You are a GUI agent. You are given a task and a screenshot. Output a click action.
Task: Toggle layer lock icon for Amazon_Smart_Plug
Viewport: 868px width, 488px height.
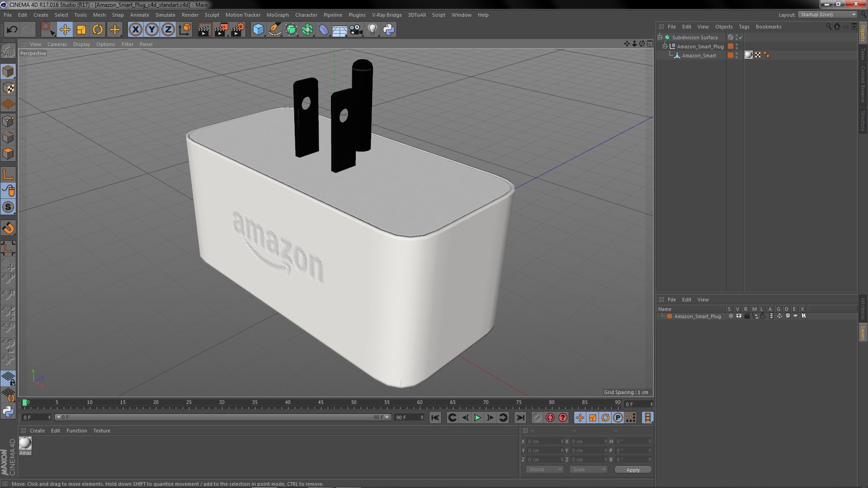point(763,316)
